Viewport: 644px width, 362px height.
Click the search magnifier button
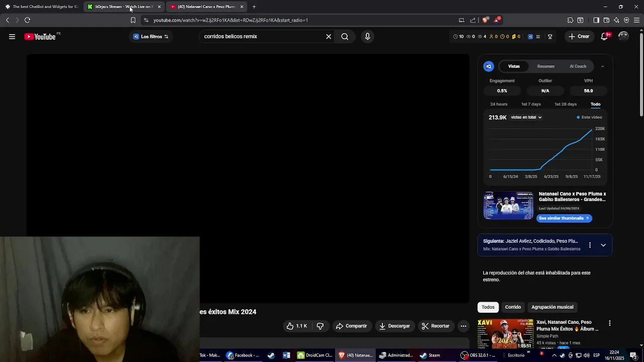click(345, 37)
